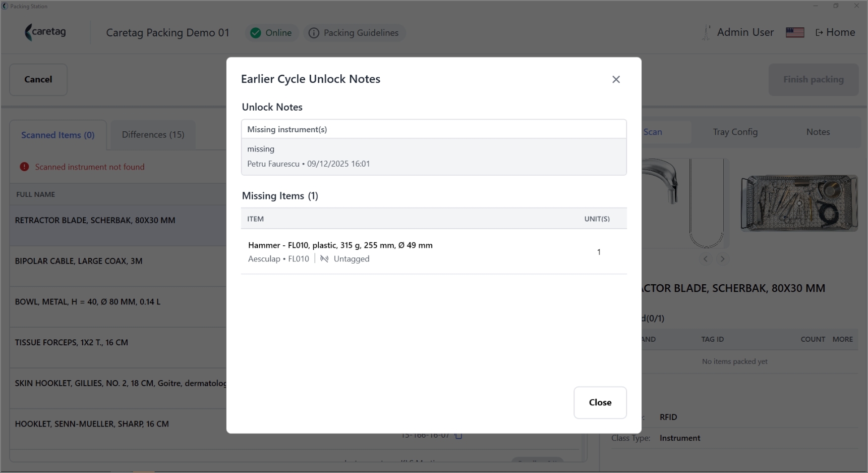Image resolution: width=868 pixels, height=473 pixels.
Task: Click the Untagged RFID icon on Hammer item
Action: 324,258
